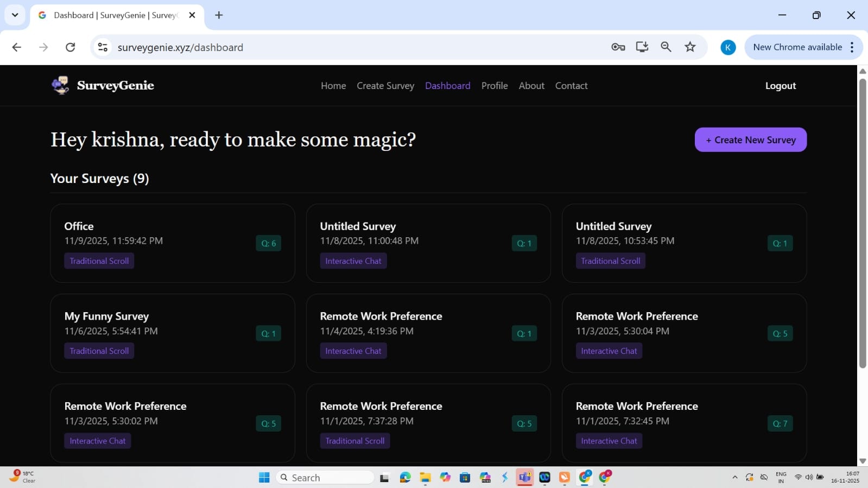Click Traditional Scroll tag on Office survey
Image resolution: width=868 pixels, height=488 pixels.
coord(99,261)
